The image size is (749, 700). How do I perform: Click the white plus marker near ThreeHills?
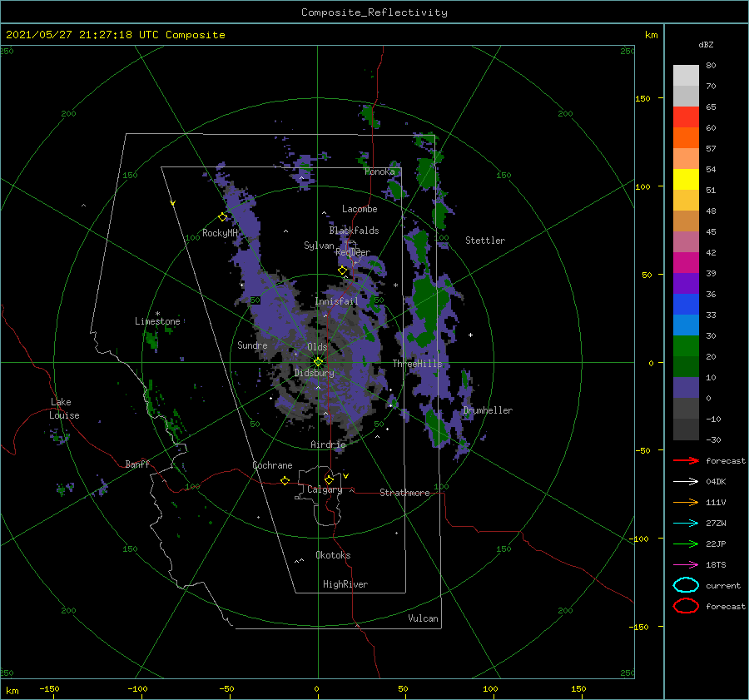470,335
